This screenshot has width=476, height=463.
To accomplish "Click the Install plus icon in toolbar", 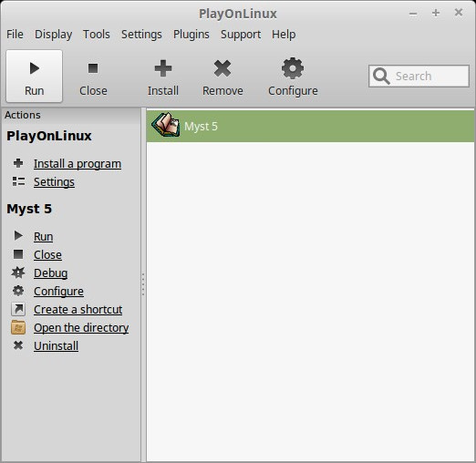I will coord(163,68).
